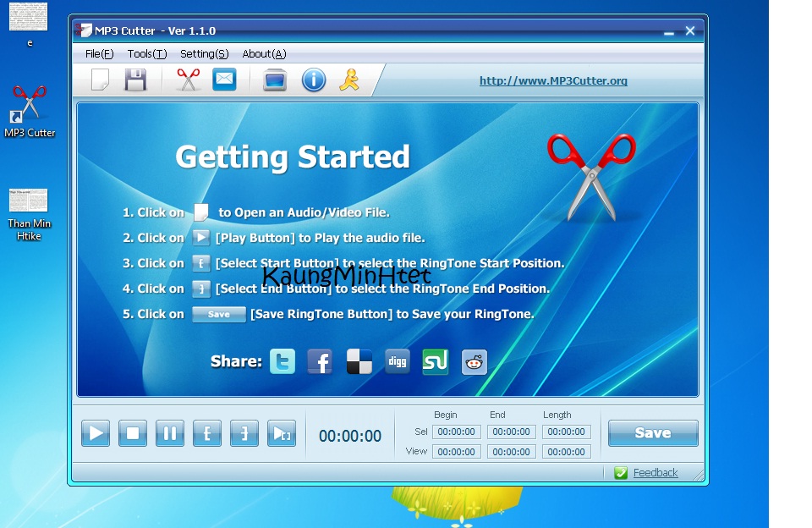Open the http://www.MP3Cutter.org link
Screen dimensions: 812x528
[553, 81]
